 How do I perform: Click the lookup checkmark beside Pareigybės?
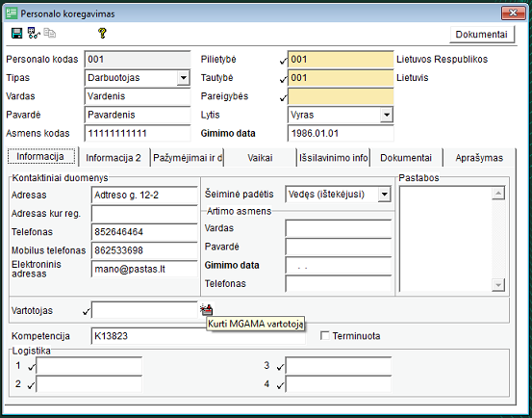tap(283, 98)
